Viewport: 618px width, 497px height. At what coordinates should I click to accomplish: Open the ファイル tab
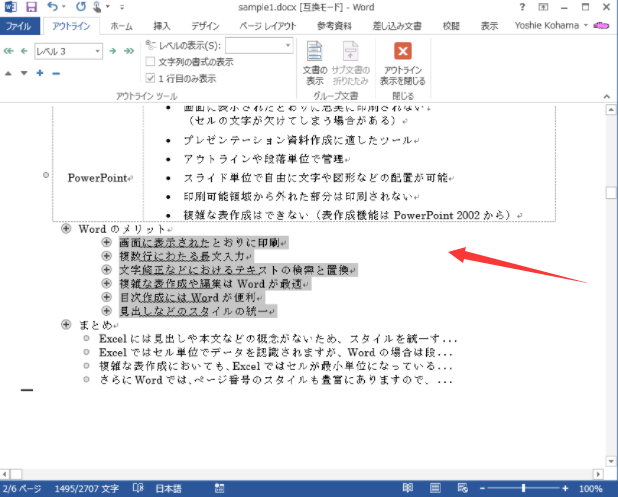pyautogui.click(x=19, y=26)
